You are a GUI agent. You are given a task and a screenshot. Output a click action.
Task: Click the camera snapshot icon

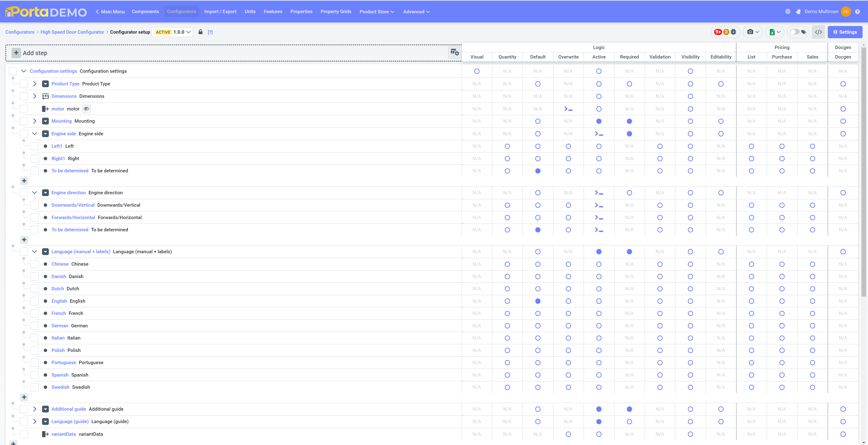(750, 32)
